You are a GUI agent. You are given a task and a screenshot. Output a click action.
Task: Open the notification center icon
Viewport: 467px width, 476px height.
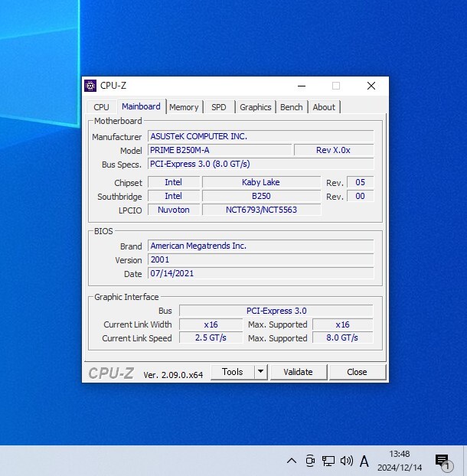pyautogui.click(x=443, y=461)
